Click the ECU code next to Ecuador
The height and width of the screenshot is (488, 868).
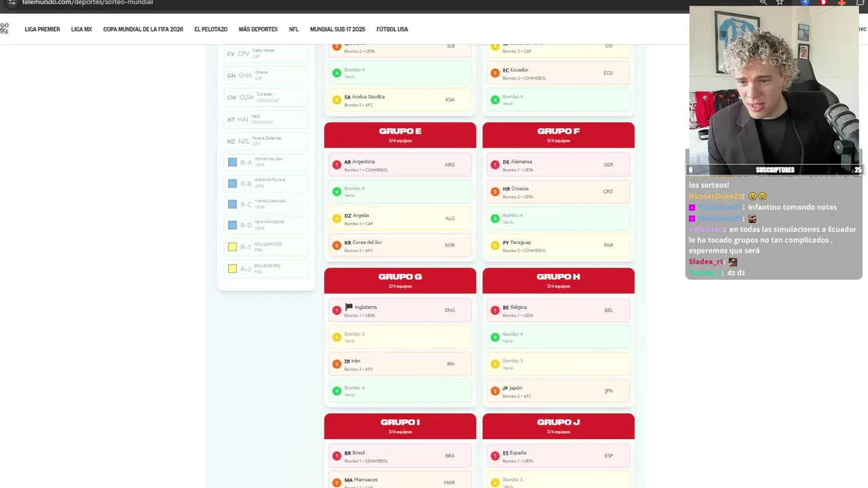(608, 73)
